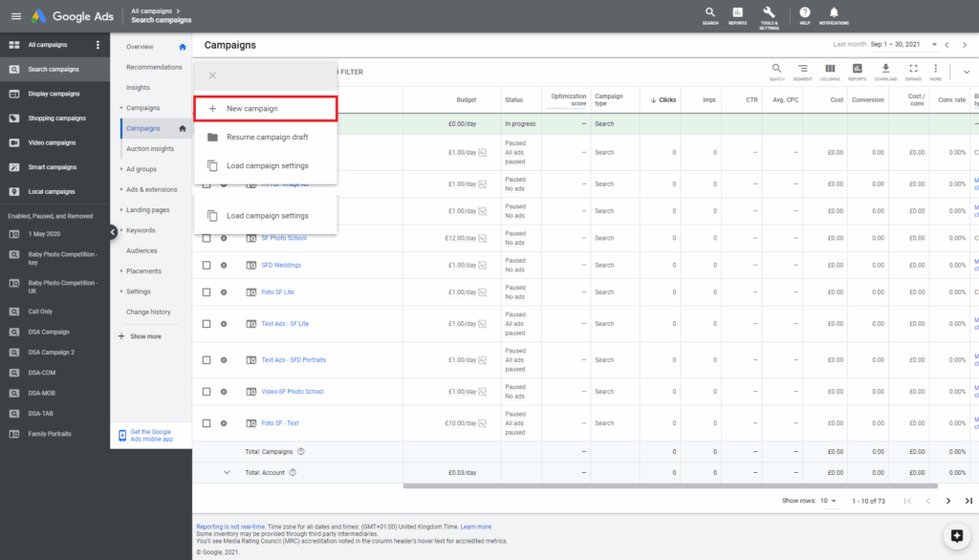Check the SFD Weddings row checkbox
Image resolution: width=979 pixels, height=560 pixels.
click(207, 266)
